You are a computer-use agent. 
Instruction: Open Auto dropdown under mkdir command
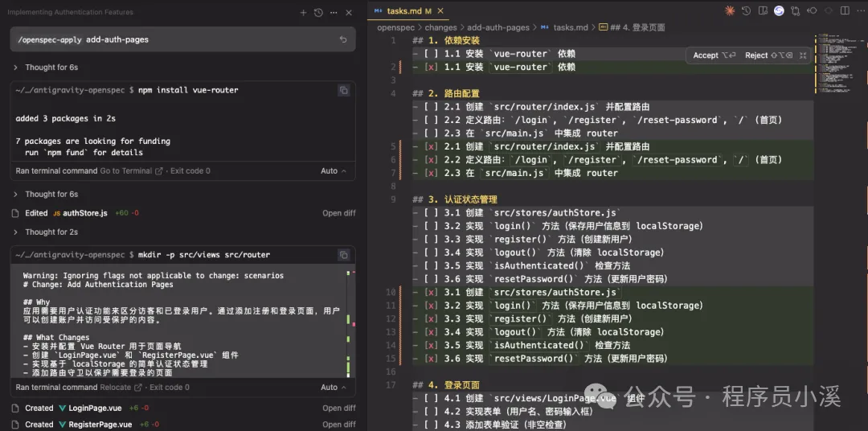click(x=334, y=388)
